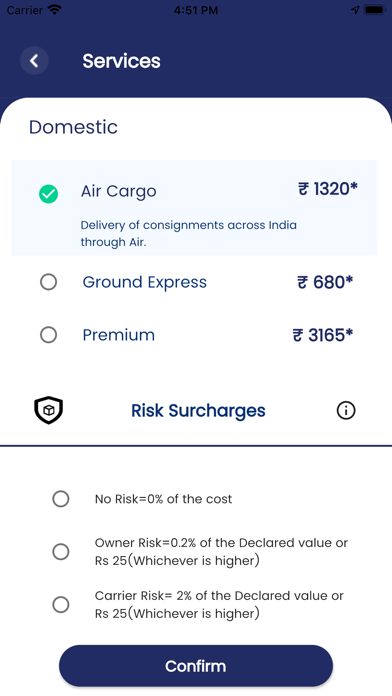Tap the battery indicator icon

375,10
